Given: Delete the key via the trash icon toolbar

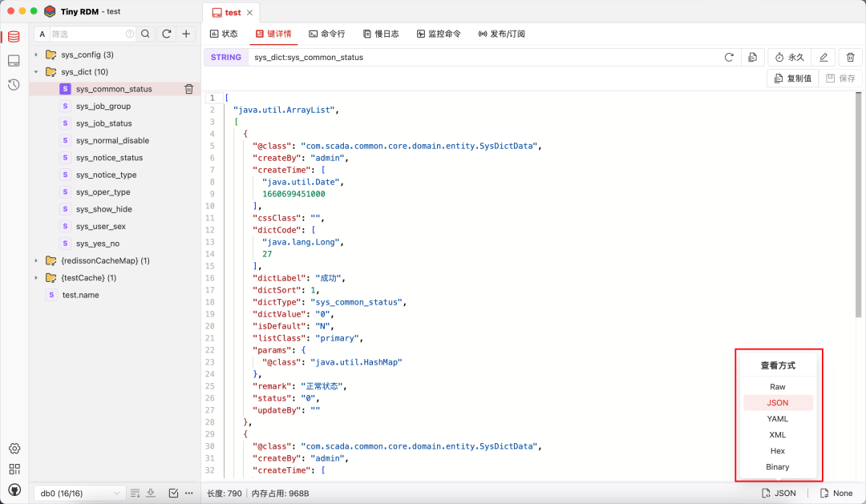Looking at the screenshot, I should [x=849, y=57].
